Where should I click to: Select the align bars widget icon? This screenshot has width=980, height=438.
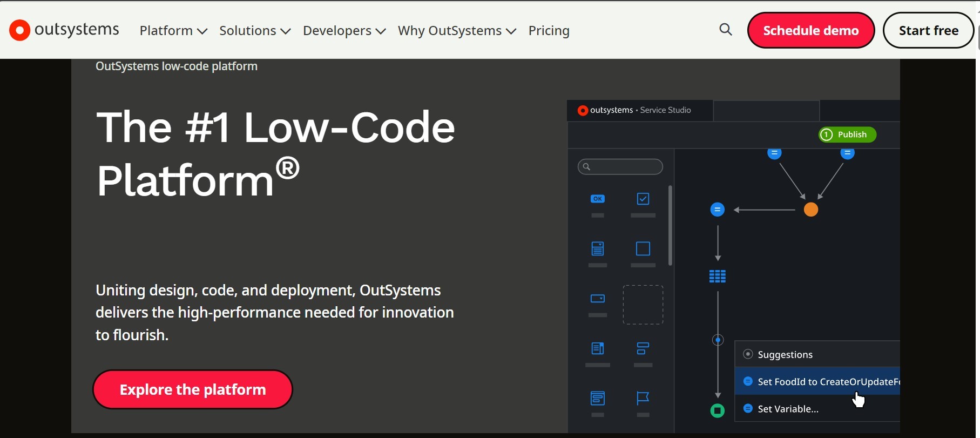[643, 349]
